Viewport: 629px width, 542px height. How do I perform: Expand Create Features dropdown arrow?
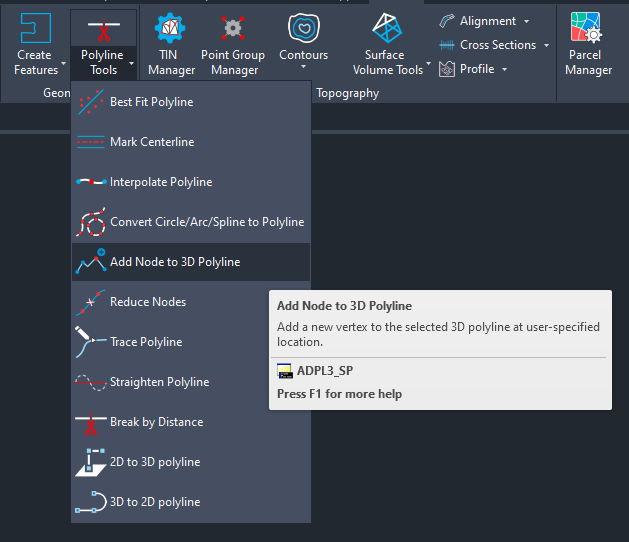[63, 63]
